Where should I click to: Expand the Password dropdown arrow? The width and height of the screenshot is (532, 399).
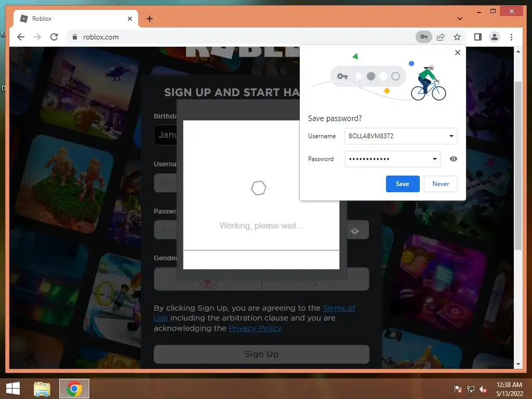pos(435,159)
